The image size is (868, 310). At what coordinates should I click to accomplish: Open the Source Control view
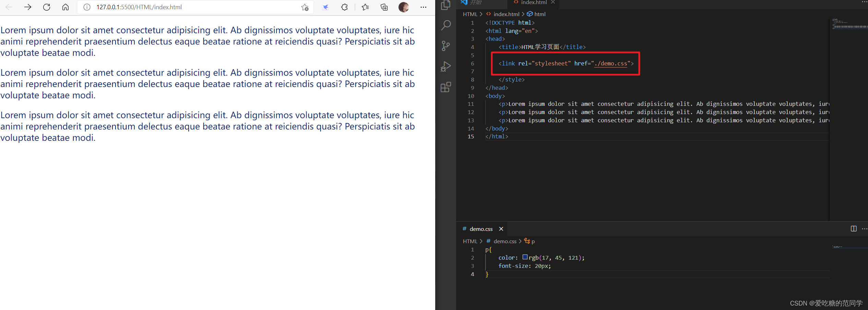click(x=445, y=46)
